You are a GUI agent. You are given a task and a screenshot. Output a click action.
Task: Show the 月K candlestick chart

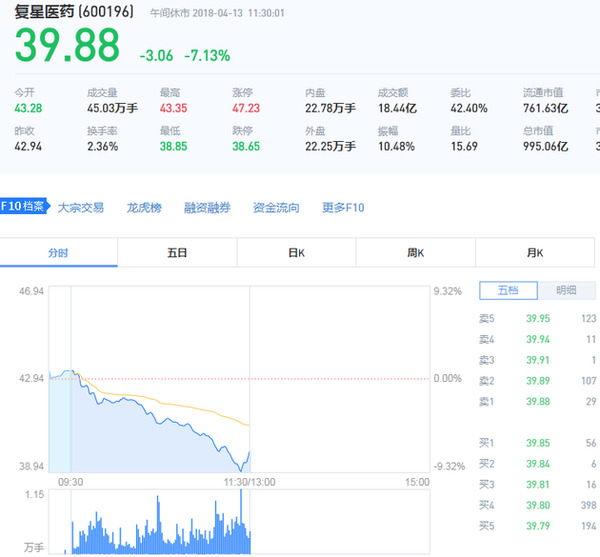click(535, 254)
